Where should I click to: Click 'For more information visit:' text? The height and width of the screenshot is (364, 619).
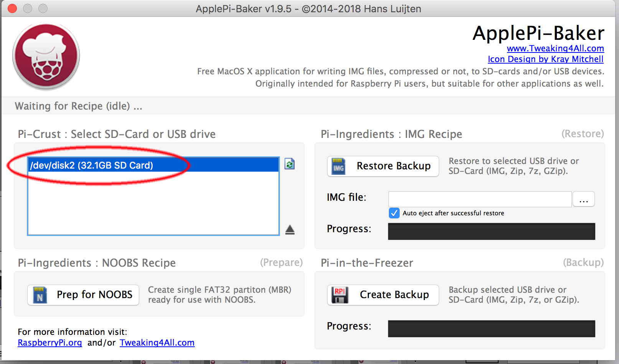click(72, 332)
